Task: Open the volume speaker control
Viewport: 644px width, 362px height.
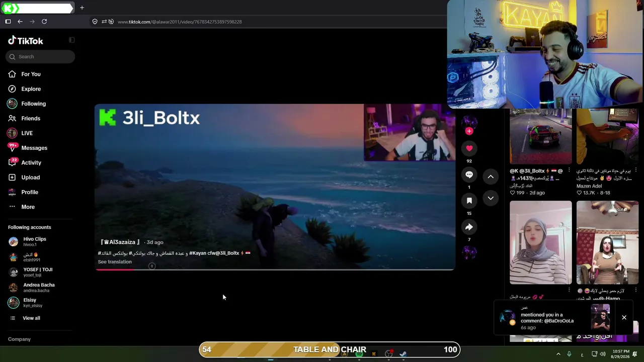Action: (603, 354)
